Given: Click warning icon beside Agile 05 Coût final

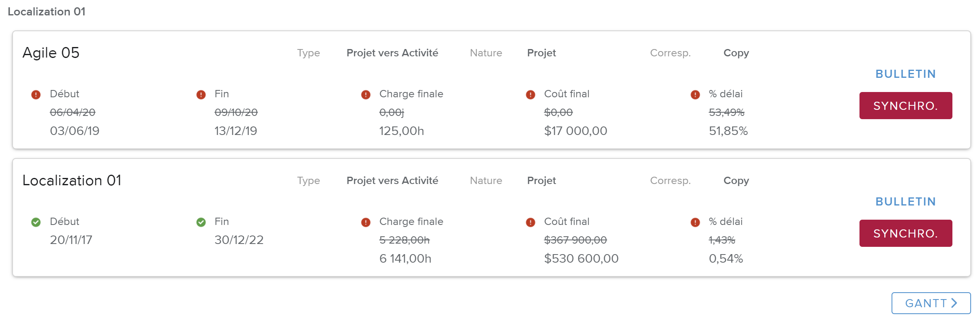Looking at the screenshot, I should pos(530,95).
